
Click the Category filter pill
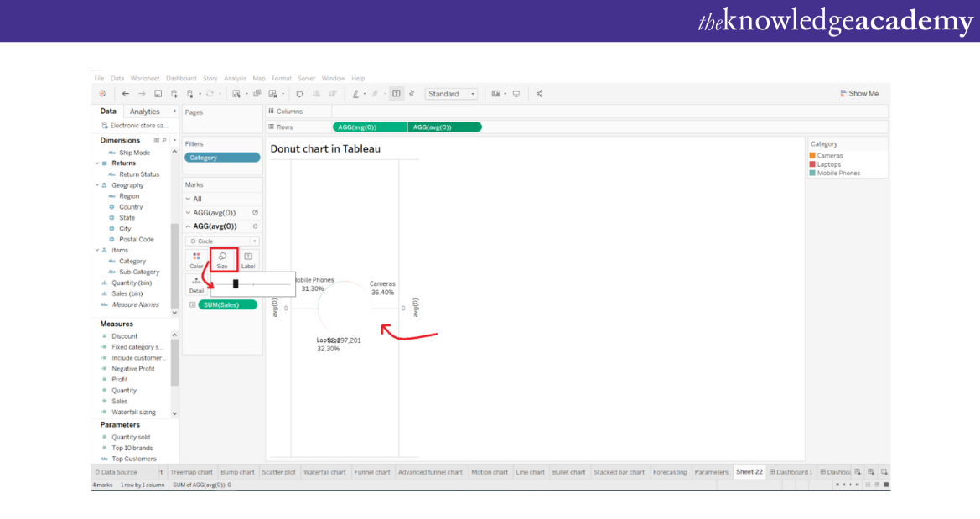point(222,158)
